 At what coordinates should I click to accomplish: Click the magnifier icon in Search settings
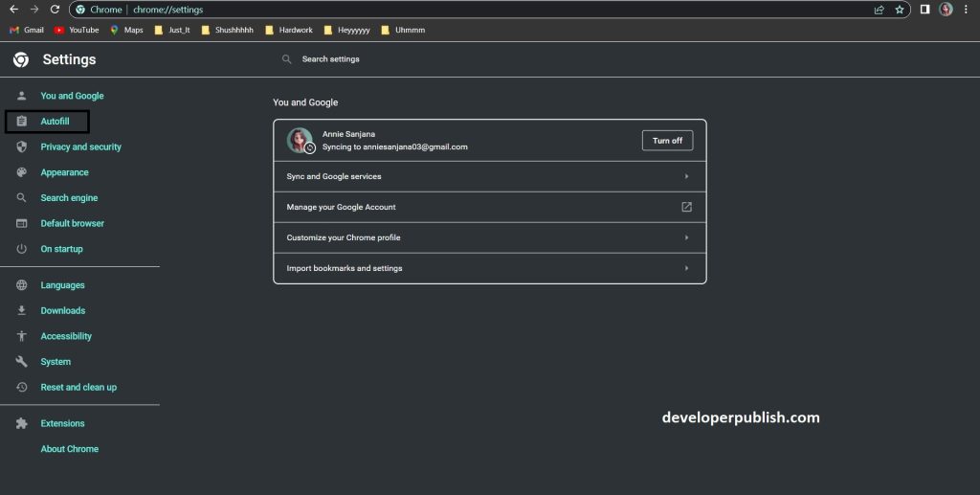pos(286,58)
